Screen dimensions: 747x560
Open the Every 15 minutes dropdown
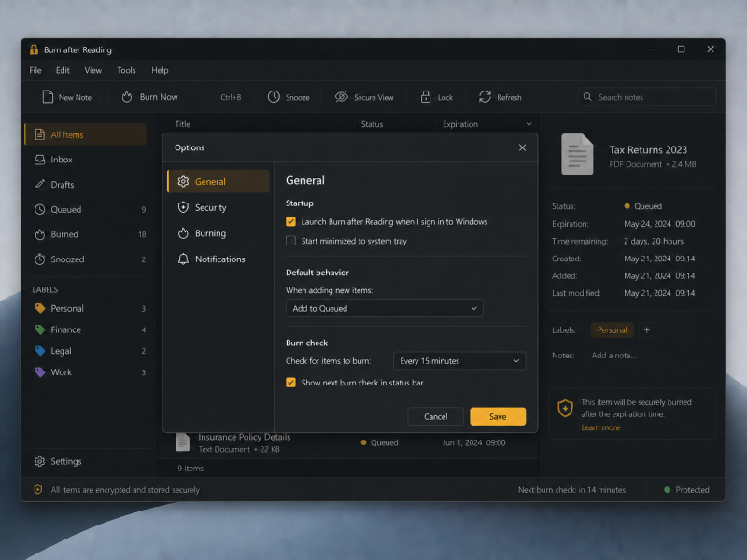coord(459,361)
